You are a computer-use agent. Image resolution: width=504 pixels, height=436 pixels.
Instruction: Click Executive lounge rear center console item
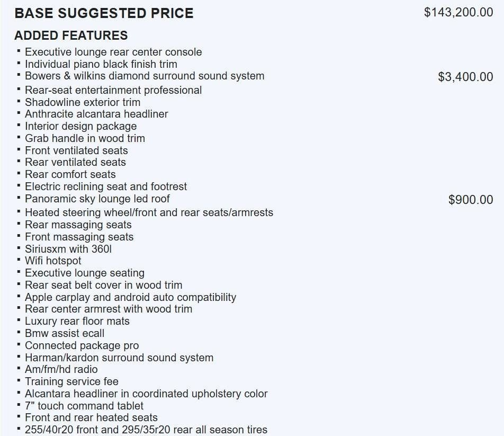point(113,52)
